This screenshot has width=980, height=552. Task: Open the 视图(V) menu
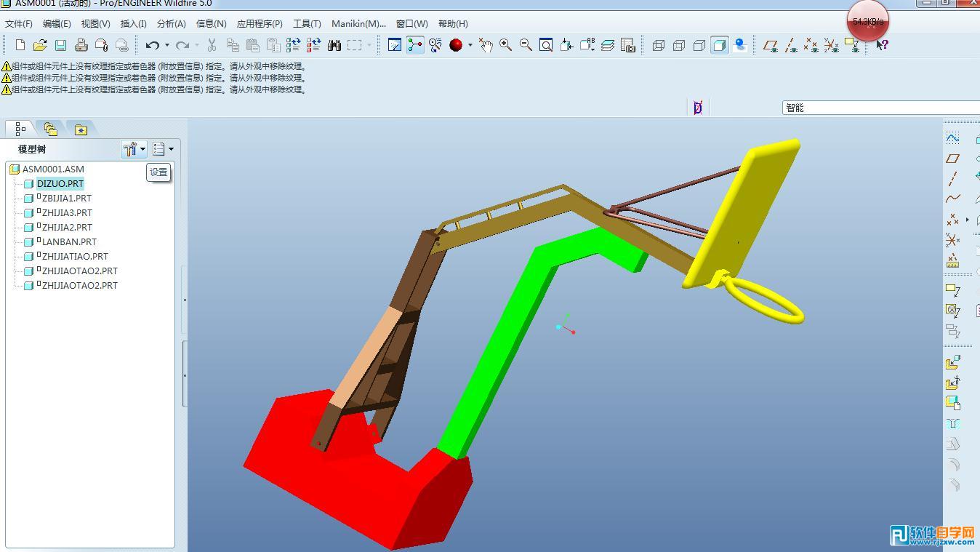point(95,24)
